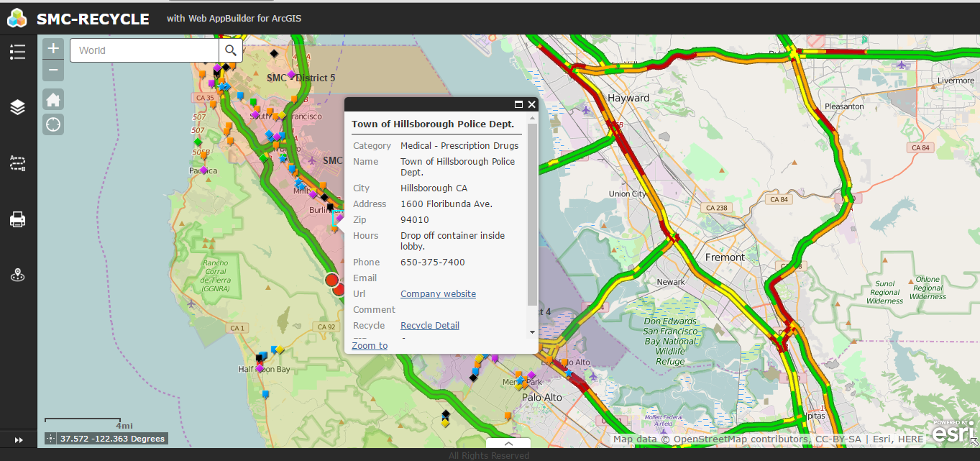Click the Drop off container hours text
Viewport: 980px width, 461px height.
coord(452,240)
